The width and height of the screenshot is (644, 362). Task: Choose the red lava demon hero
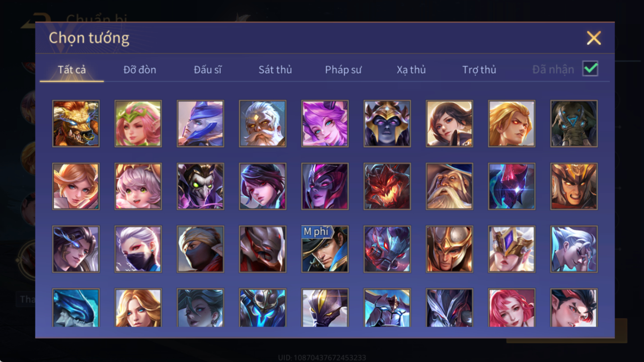click(387, 186)
